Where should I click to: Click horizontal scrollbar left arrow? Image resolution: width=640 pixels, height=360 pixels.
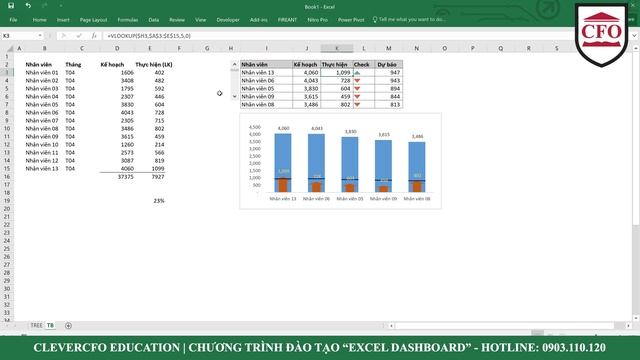tap(391, 326)
